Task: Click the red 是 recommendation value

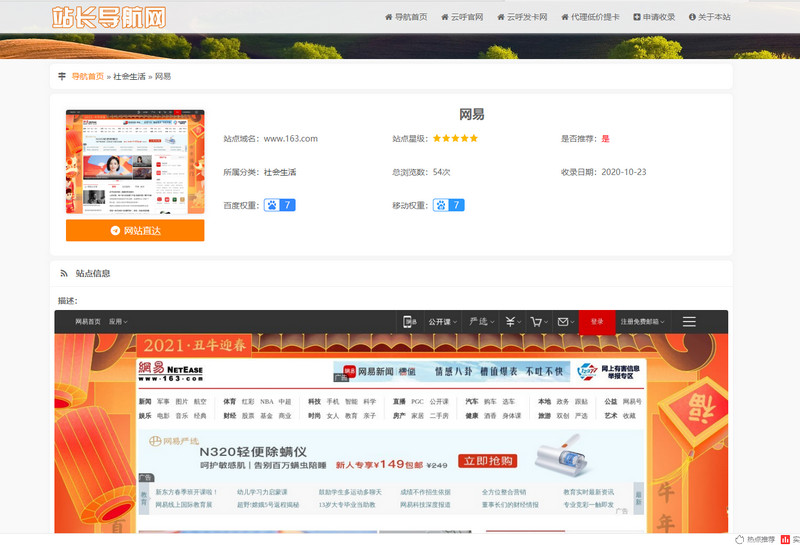Action: click(x=606, y=138)
